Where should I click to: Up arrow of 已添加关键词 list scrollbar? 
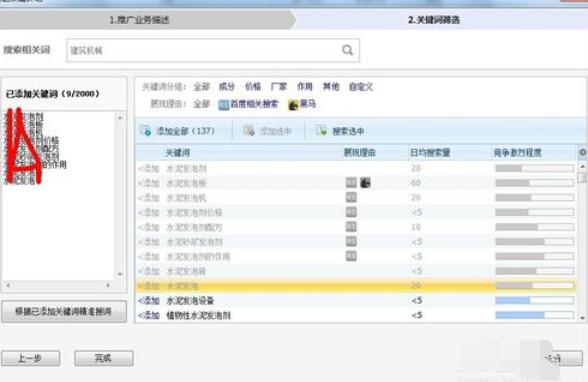120,118
